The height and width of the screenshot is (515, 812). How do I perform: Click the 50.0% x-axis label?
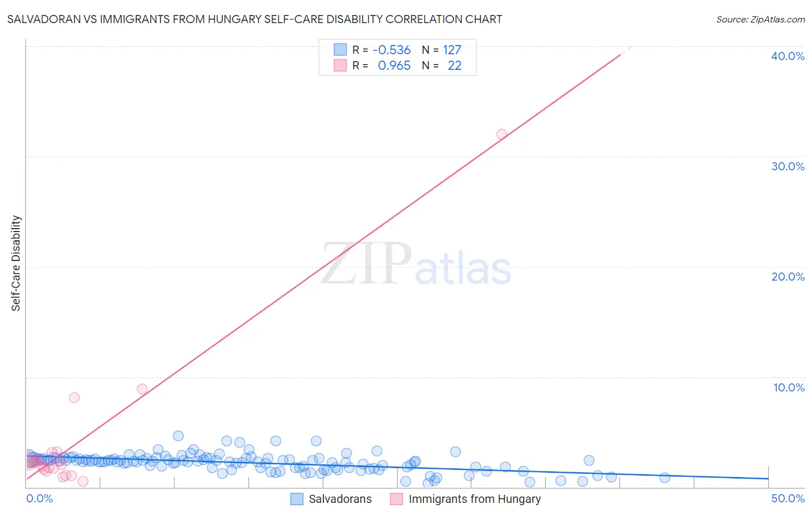(788, 498)
